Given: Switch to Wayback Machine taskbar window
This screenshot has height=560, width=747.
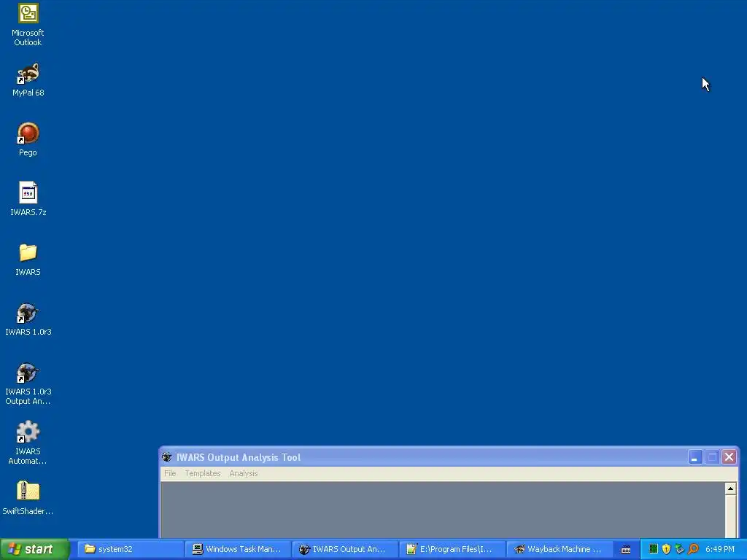Looking at the screenshot, I should (560, 550).
